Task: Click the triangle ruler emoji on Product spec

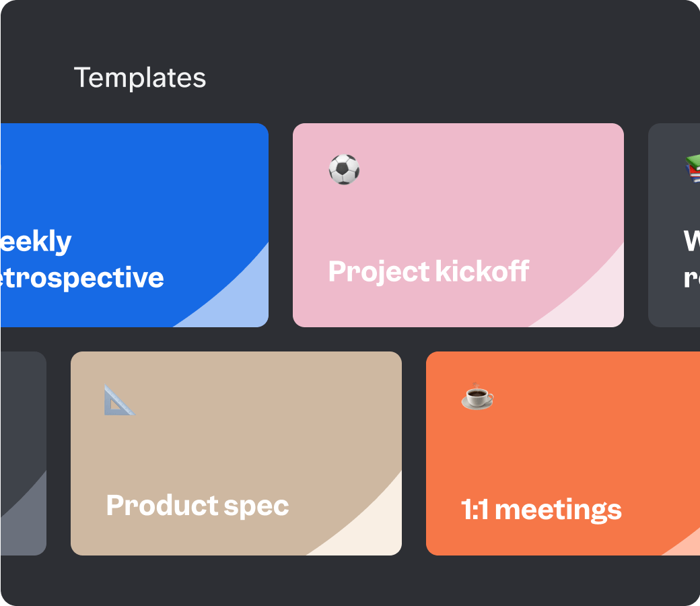Action: click(x=118, y=399)
